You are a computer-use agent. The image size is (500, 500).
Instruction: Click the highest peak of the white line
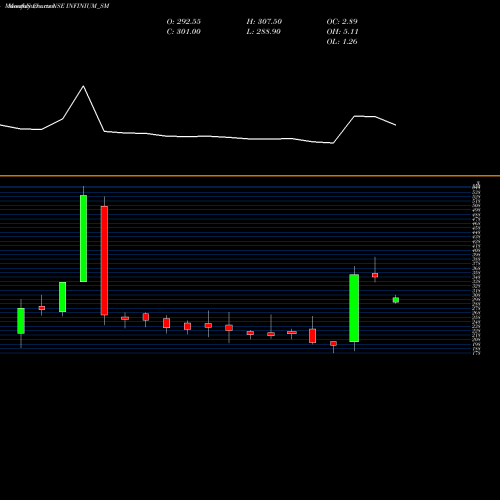tap(83, 86)
